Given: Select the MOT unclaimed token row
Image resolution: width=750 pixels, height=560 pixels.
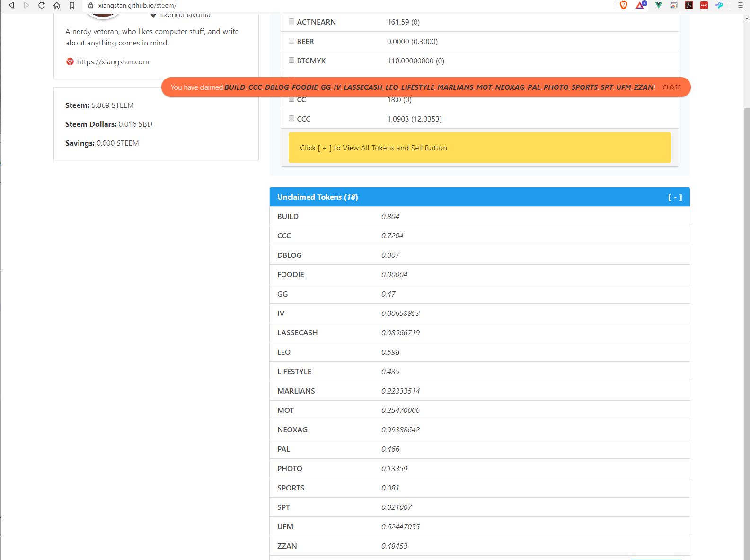Looking at the screenshot, I should click(479, 410).
